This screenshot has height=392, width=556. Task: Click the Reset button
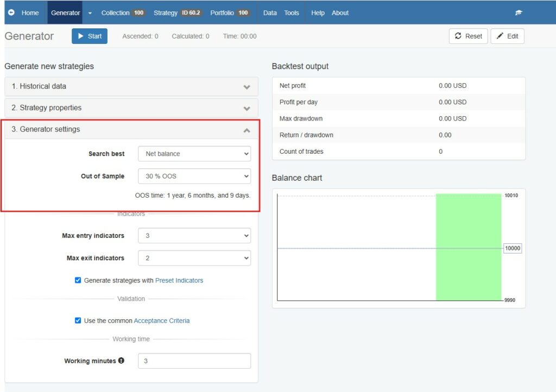pos(468,36)
